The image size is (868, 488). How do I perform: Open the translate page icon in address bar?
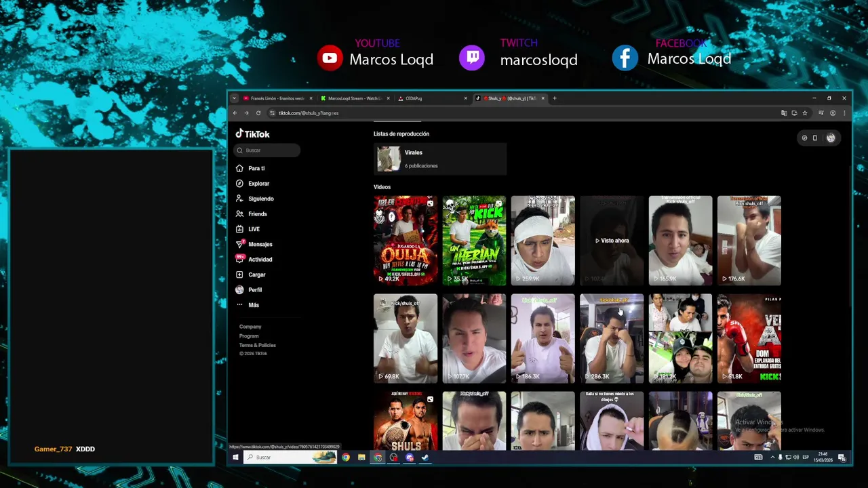point(784,113)
